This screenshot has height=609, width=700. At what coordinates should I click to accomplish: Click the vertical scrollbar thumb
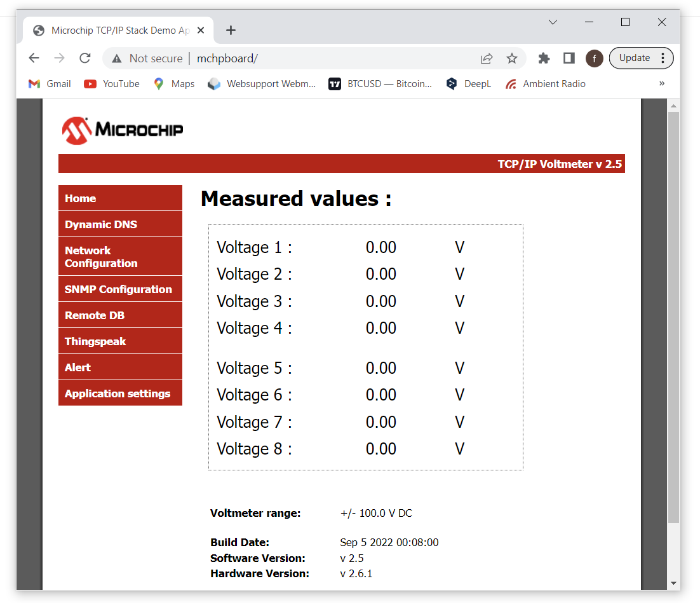[674, 317]
